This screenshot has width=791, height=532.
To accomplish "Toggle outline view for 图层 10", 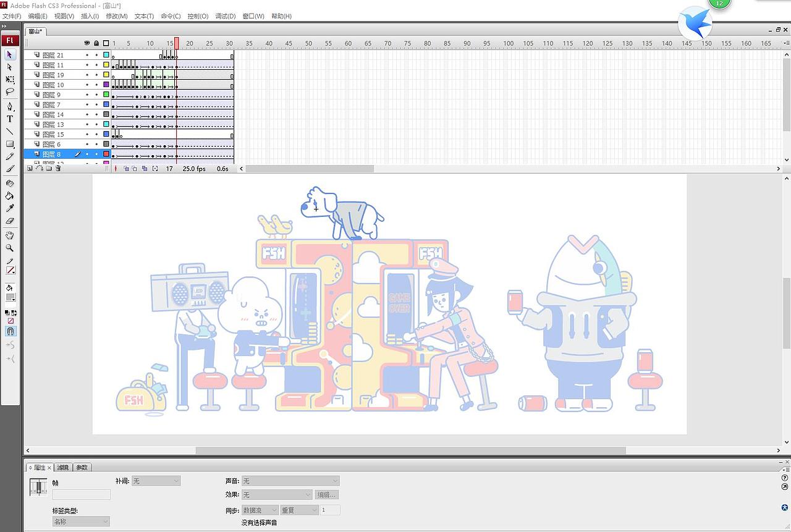I will tap(106, 85).
